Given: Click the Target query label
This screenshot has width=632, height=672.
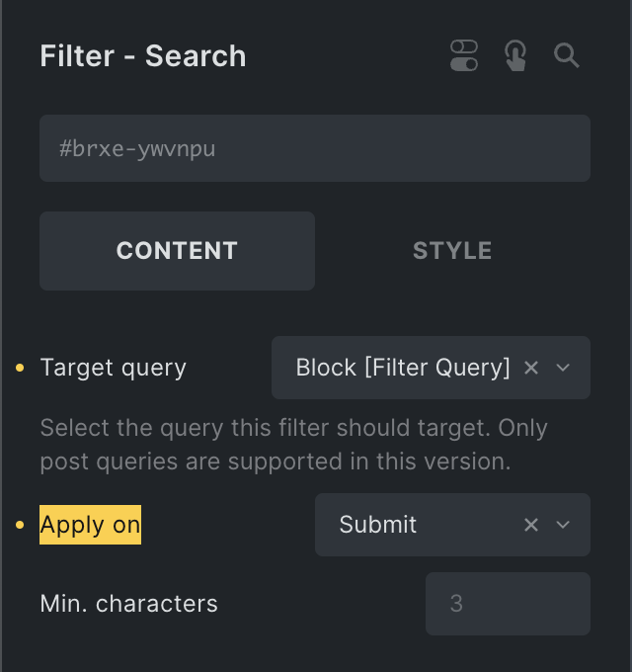Looking at the screenshot, I should (x=113, y=368).
